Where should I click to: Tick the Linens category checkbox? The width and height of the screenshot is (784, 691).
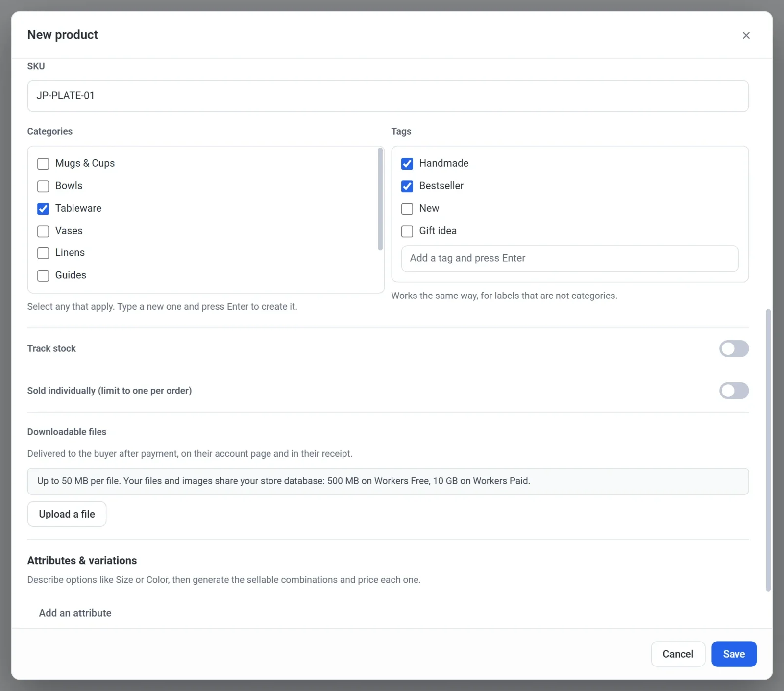click(x=43, y=253)
